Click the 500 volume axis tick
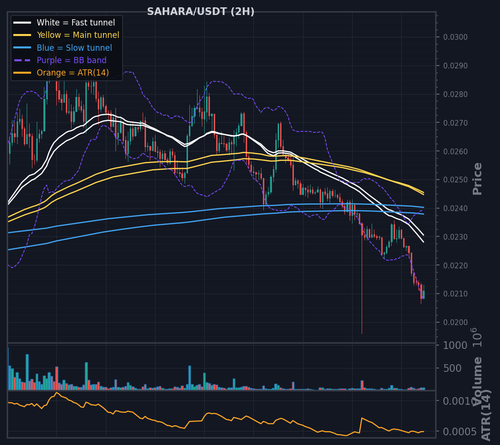500x445 pixels. (452, 368)
